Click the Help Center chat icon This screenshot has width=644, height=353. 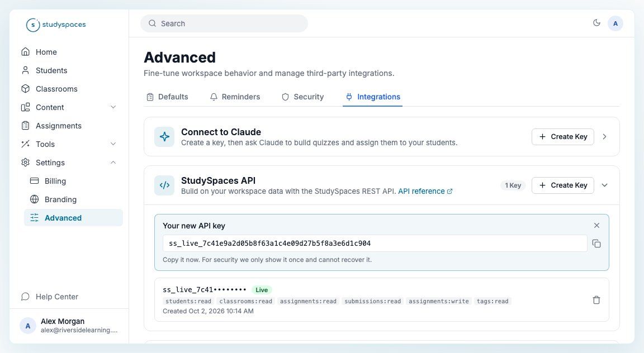click(26, 297)
